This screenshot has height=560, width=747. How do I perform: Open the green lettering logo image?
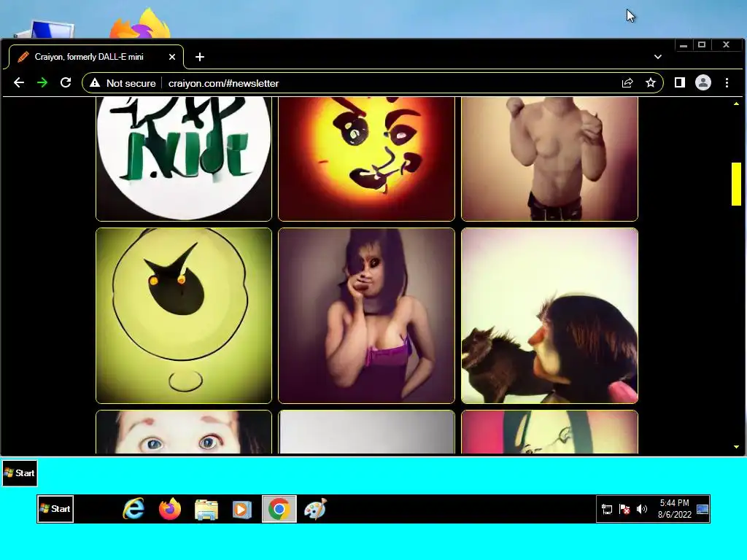point(184,159)
